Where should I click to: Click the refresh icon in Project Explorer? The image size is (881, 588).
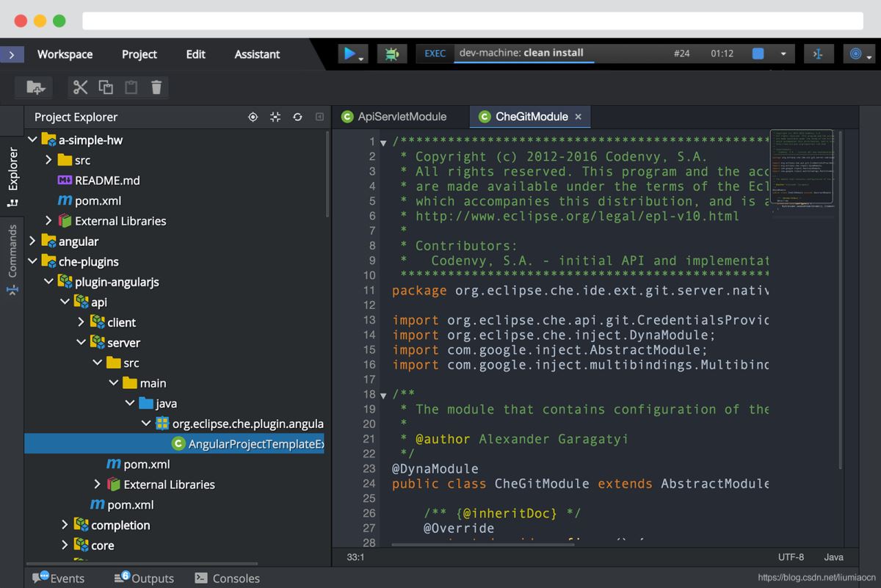click(x=297, y=117)
